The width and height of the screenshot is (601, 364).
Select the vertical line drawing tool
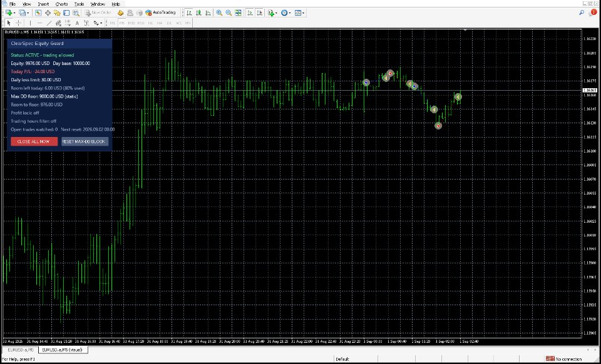[x=30, y=23]
